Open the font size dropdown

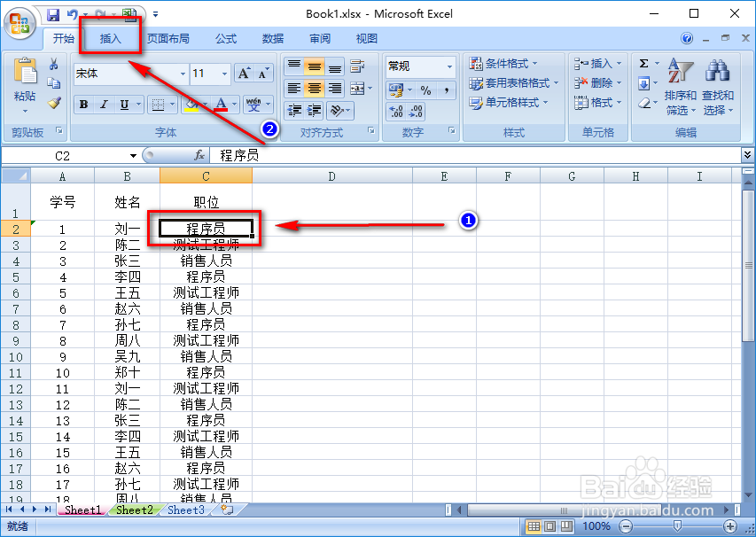224,74
